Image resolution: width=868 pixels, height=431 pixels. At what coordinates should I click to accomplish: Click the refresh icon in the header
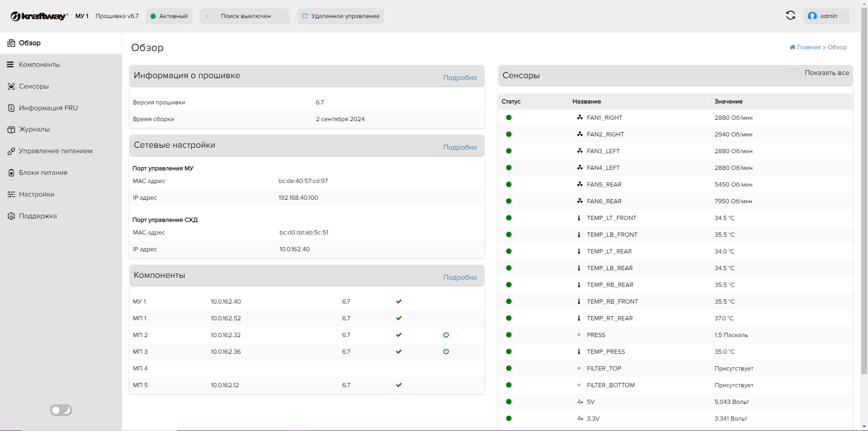click(790, 15)
